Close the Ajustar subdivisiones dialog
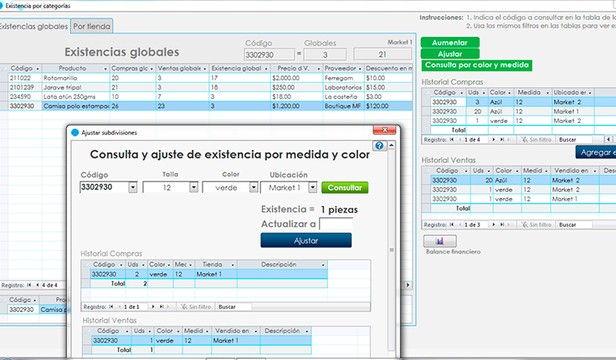Screen dimensions: 616x360 pos(385,130)
